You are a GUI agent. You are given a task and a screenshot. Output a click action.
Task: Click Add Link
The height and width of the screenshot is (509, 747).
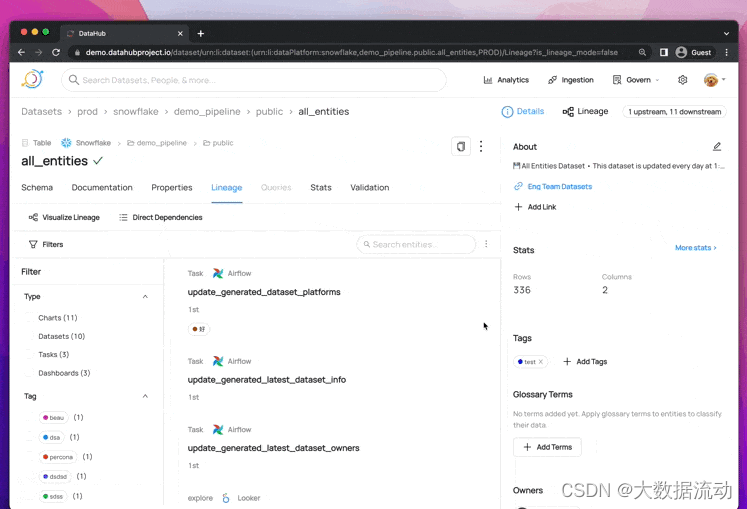[535, 207]
